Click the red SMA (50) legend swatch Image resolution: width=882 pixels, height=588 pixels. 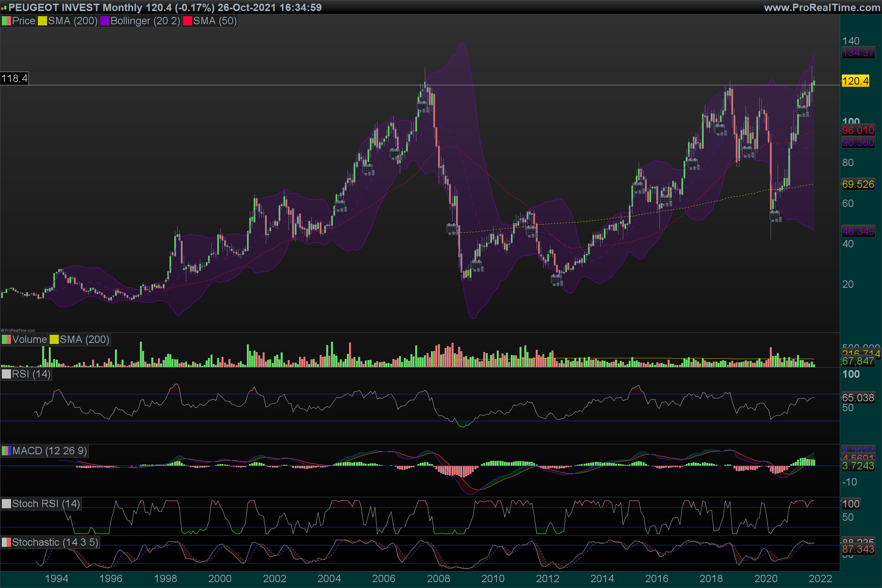[x=187, y=21]
